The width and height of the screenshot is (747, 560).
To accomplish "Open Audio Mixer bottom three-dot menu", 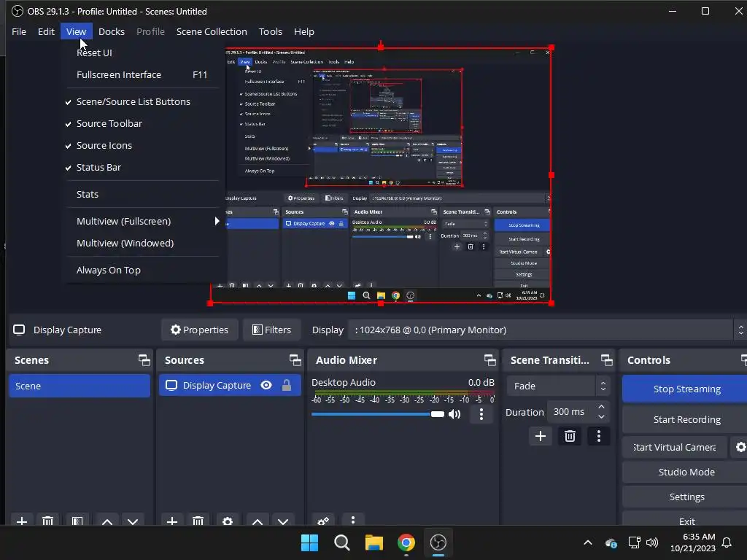I will (x=353, y=520).
